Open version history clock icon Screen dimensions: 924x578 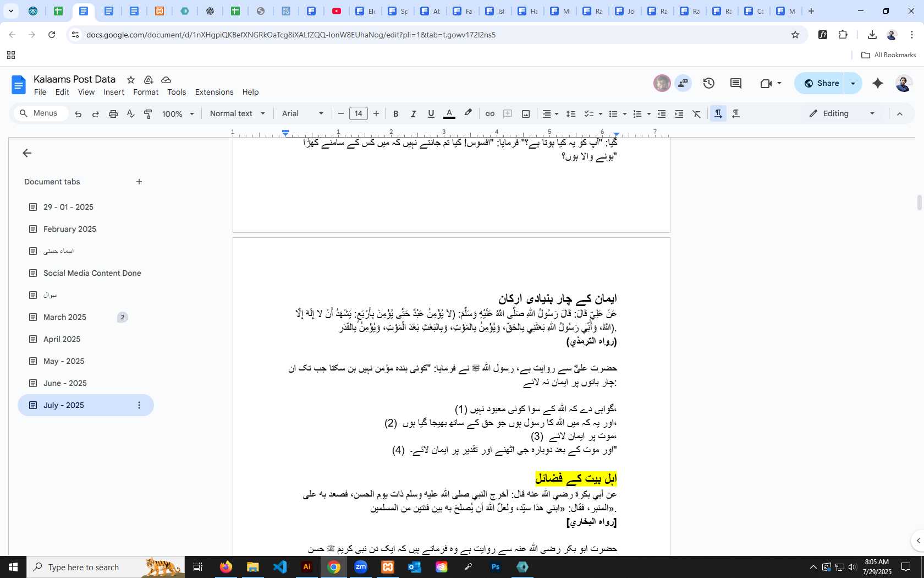click(709, 83)
